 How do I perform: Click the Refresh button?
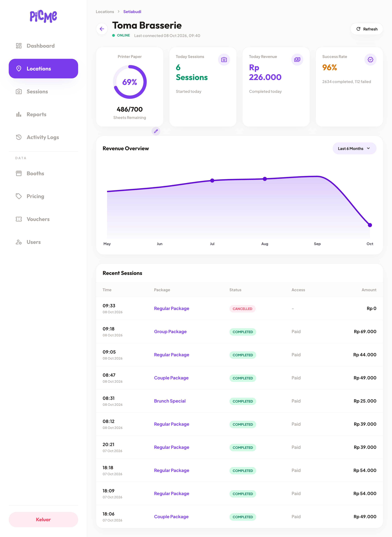click(367, 29)
